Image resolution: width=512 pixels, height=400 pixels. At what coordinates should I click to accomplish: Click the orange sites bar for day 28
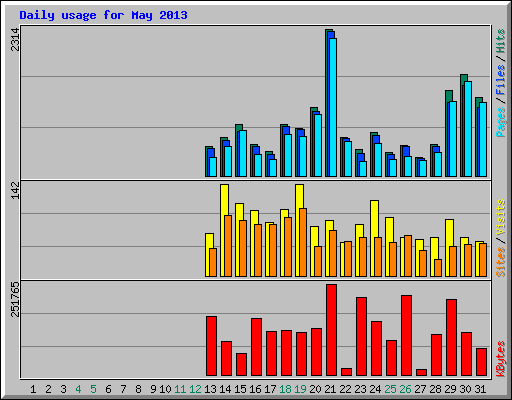point(438,268)
